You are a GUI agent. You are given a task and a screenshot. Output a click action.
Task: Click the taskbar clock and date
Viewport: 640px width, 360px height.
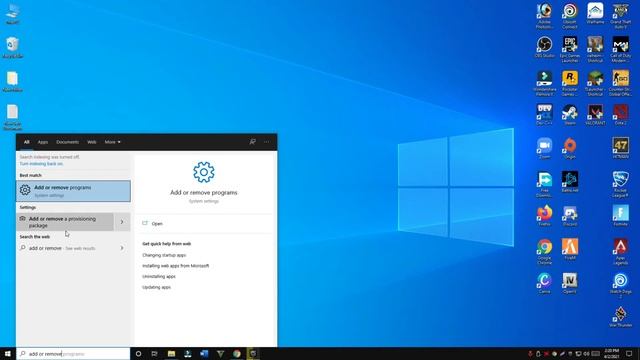click(x=611, y=353)
